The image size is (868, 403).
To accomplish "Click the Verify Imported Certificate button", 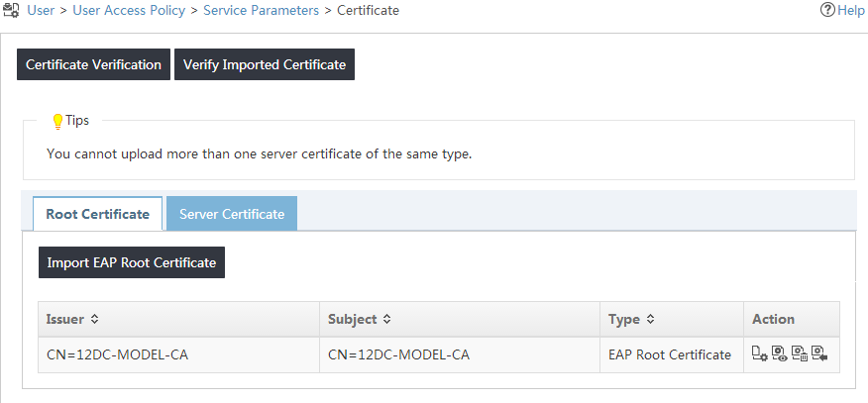I will [x=265, y=64].
